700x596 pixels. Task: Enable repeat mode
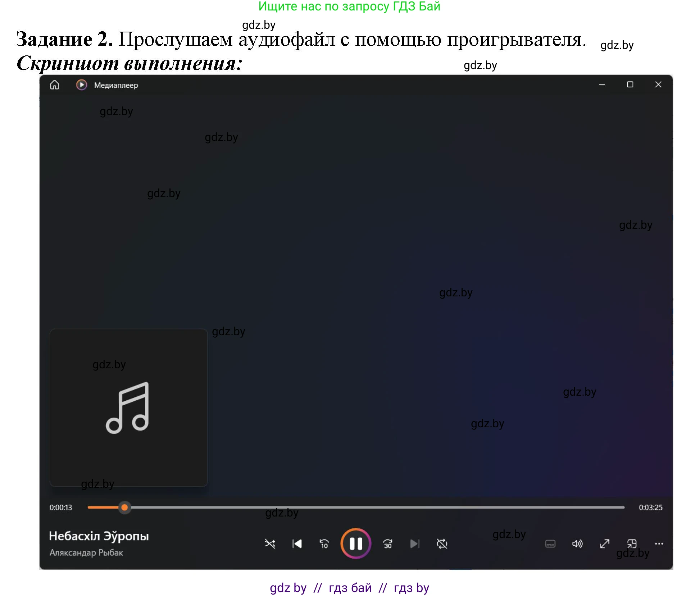[x=442, y=544]
